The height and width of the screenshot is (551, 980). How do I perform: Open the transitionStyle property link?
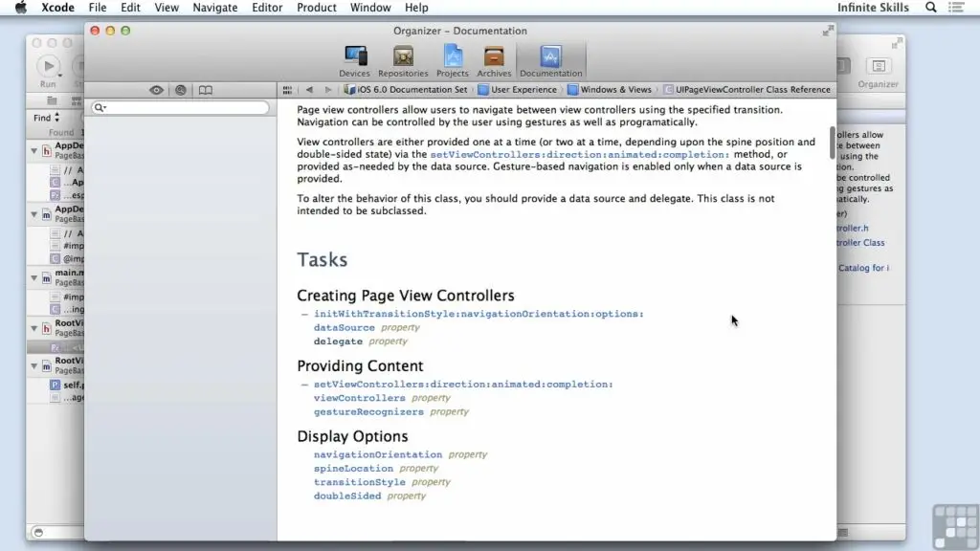point(360,482)
